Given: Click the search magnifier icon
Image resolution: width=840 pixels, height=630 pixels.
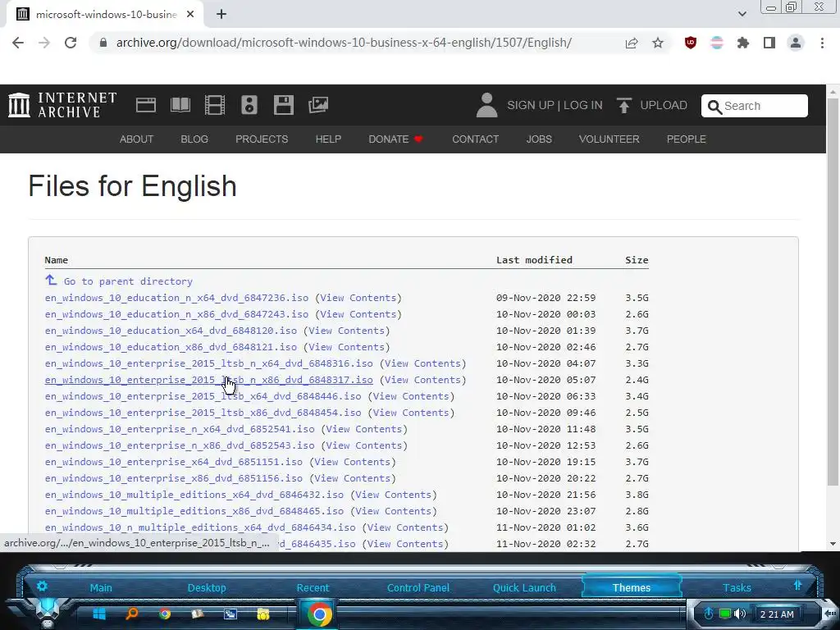Looking at the screenshot, I should point(714,107).
